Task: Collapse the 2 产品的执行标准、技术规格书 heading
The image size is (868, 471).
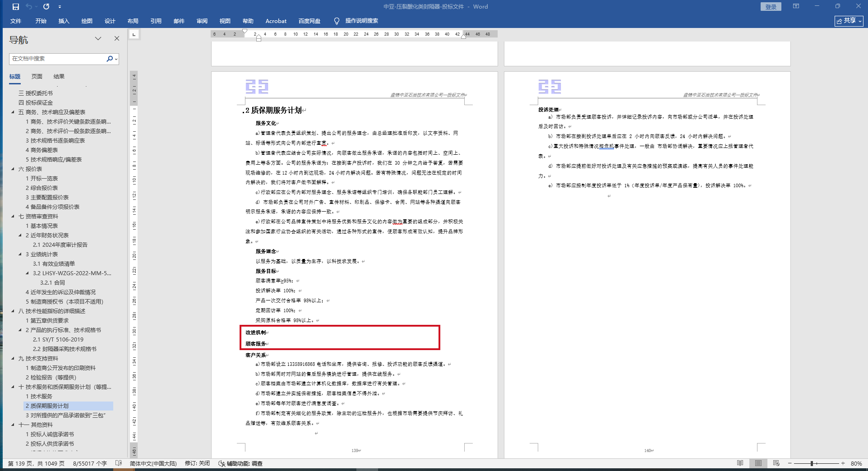Action: click(20, 330)
